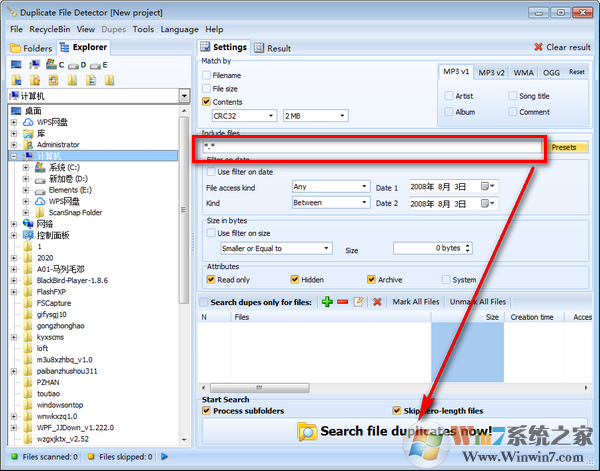Jump to Desktop shortcut icon in Explorer toolbar

click(16, 65)
